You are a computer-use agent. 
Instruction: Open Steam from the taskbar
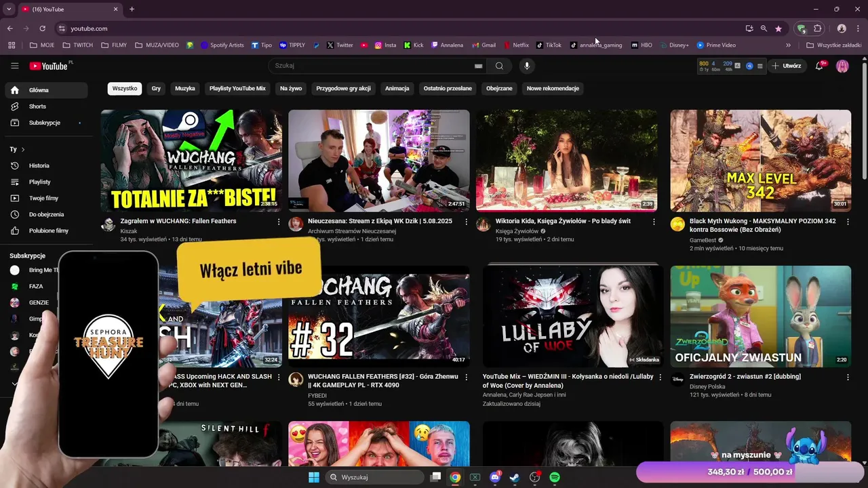[x=515, y=477]
